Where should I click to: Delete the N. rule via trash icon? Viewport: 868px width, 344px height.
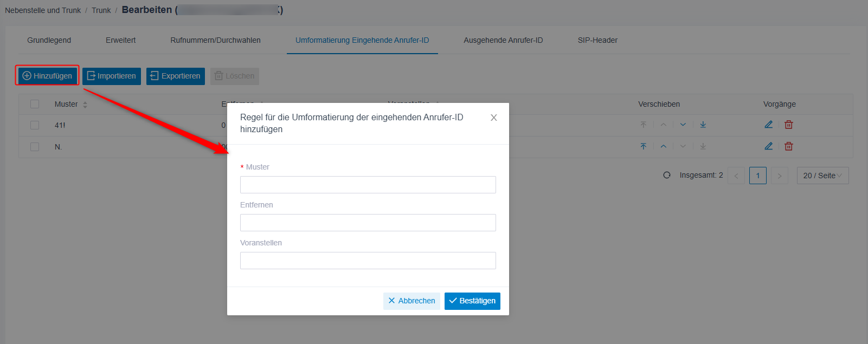[789, 146]
